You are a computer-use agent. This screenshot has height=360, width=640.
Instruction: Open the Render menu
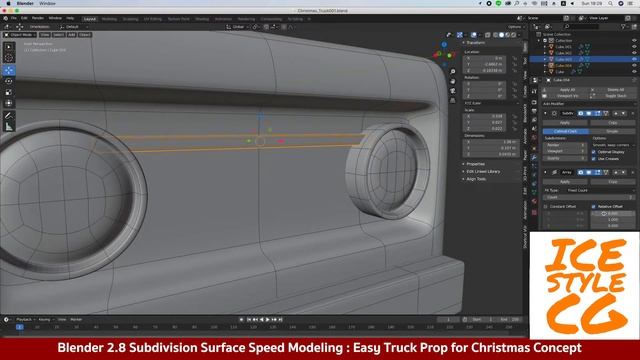38,18
